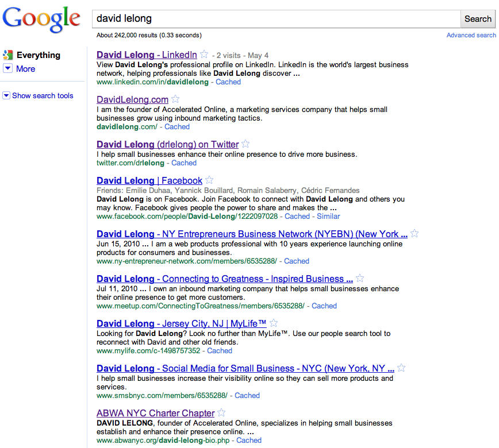Star the DavidLelong.com result
Viewport: 499px width, 448px height.
pyautogui.click(x=175, y=99)
